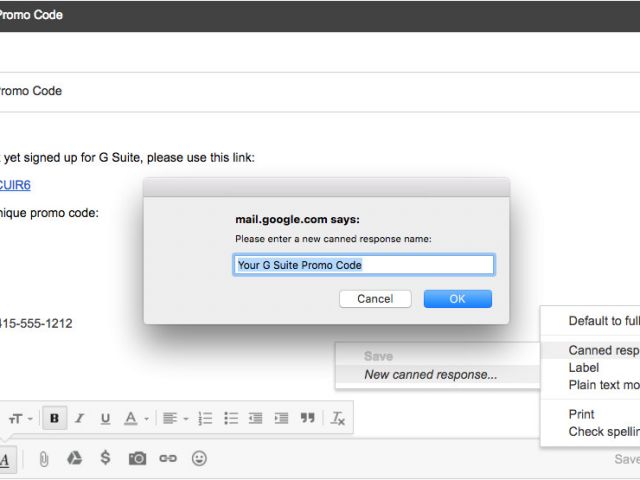Toggle the formatting options button
Screen dimensions: 640x480
click(6, 460)
